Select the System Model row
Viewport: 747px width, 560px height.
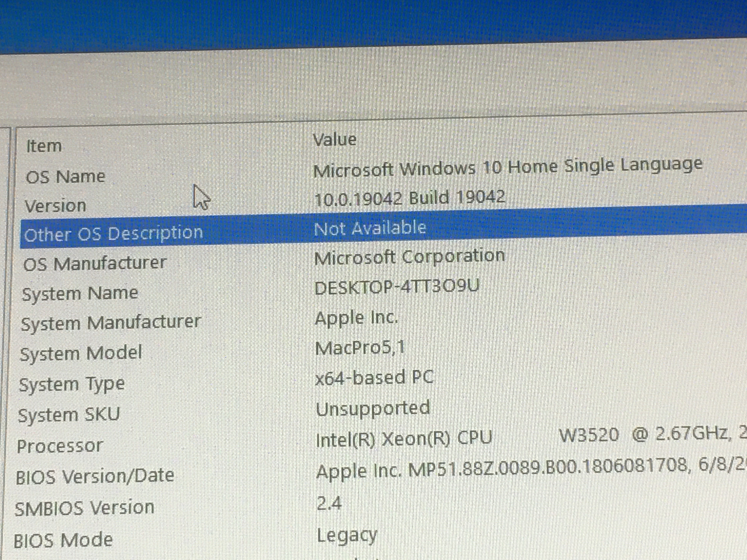(81, 353)
